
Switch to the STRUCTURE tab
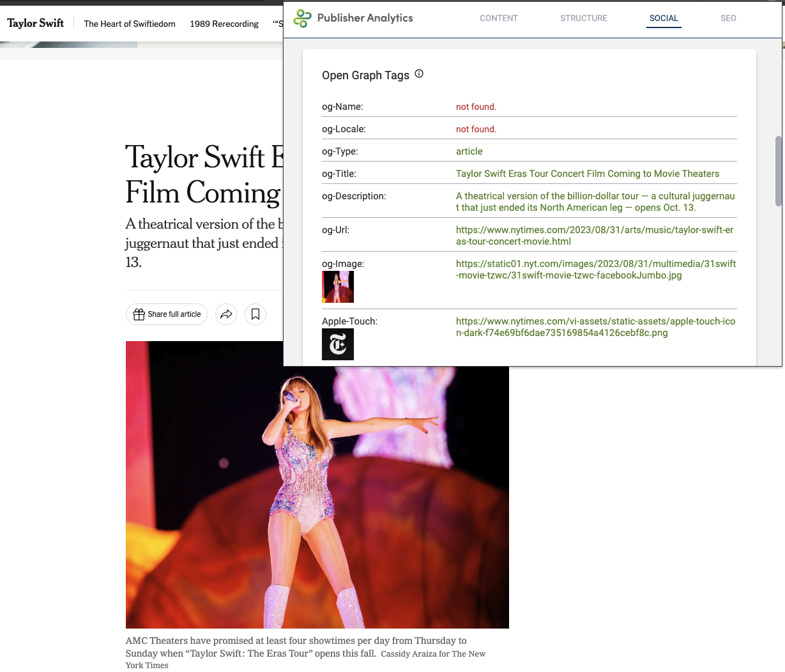click(x=584, y=19)
